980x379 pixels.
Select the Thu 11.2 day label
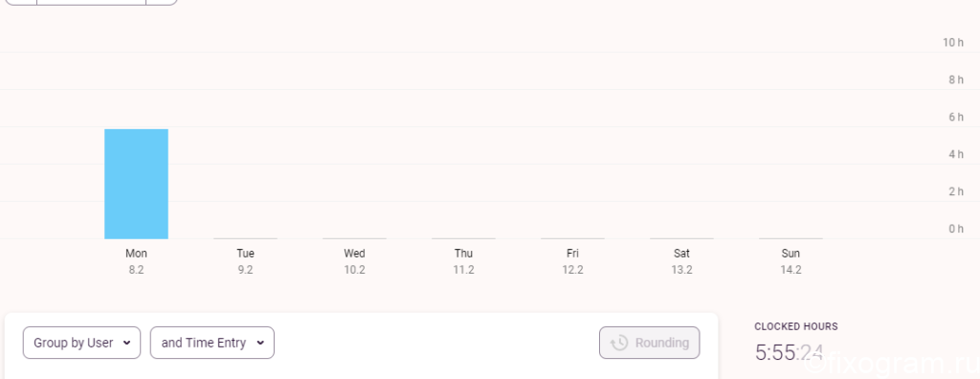[x=463, y=261]
